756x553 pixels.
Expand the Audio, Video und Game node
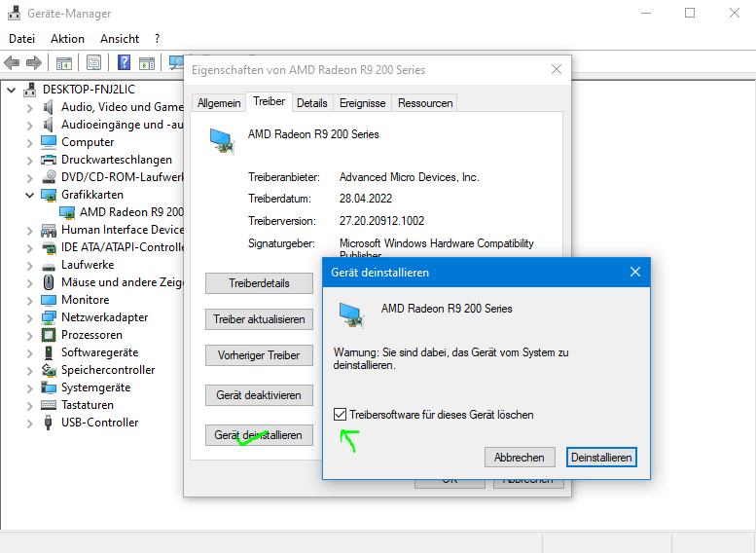pyautogui.click(x=29, y=108)
